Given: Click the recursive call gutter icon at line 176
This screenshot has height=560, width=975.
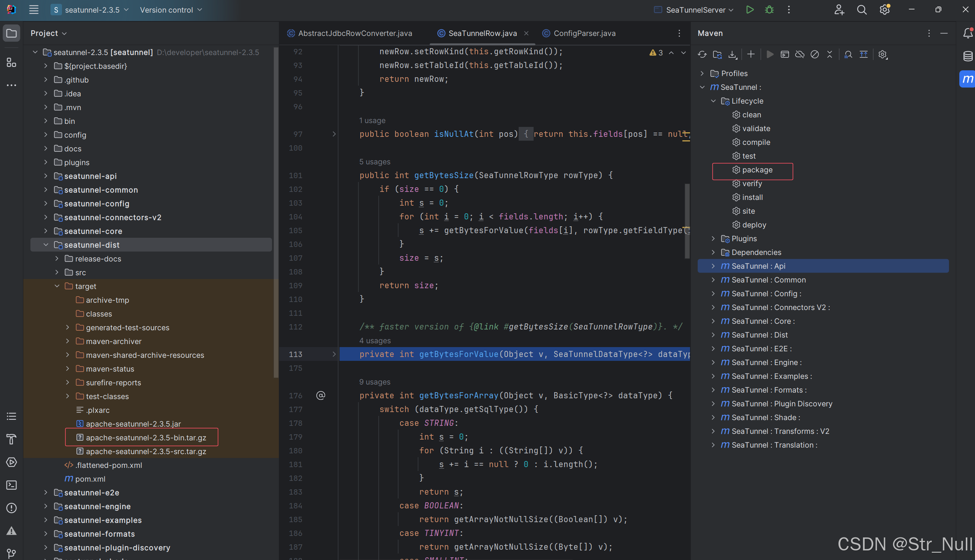Looking at the screenshot, I should coord(321,395).
